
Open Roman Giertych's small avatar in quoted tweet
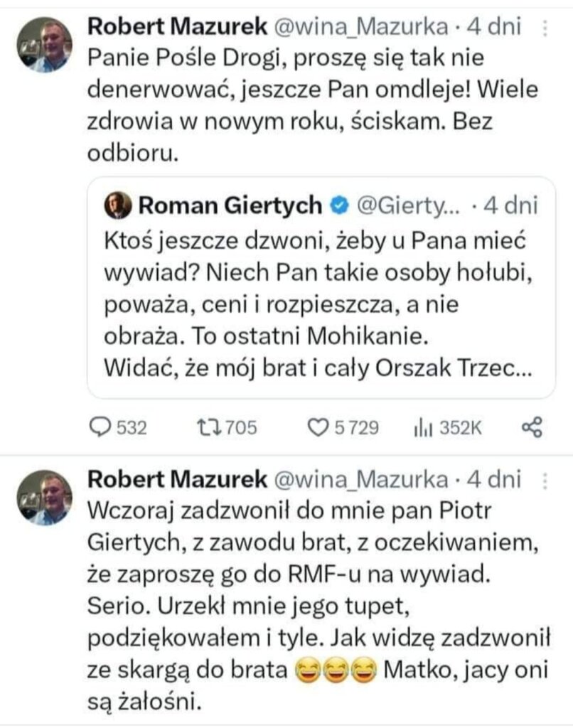click(117, 206)
